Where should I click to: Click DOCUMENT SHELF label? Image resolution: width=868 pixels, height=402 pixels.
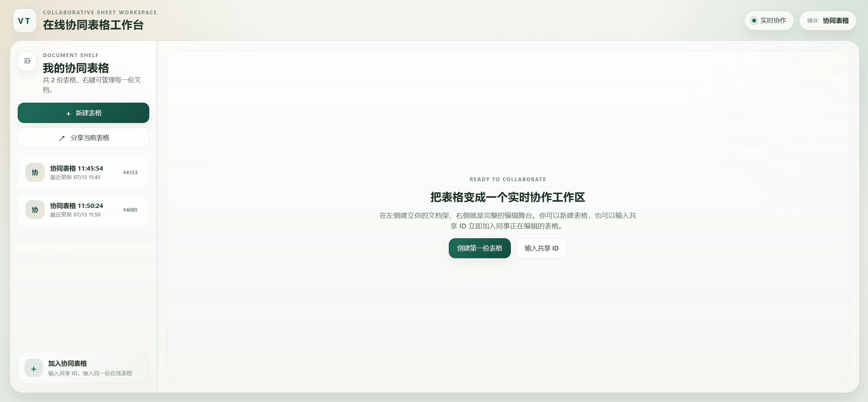[x=71, y=55]
